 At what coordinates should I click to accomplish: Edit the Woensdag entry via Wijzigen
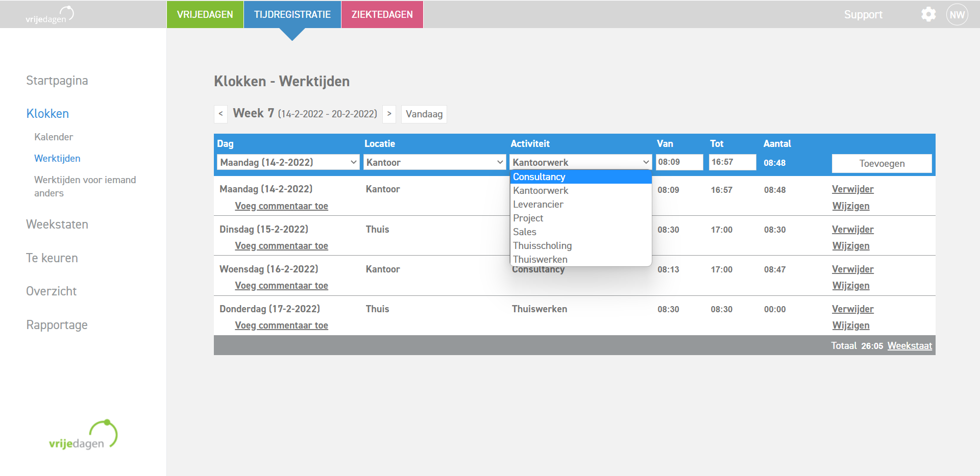click(x=850, y=285)
